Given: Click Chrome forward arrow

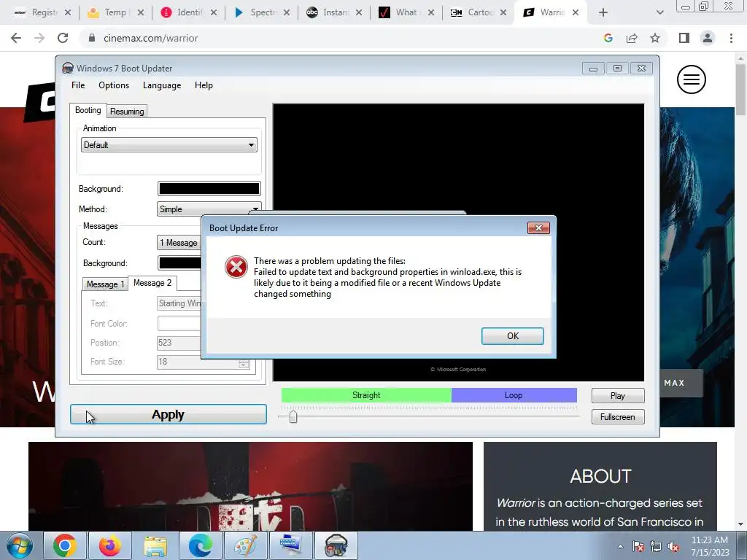Looking at the screenshot, I should click(x=39, y=38).
